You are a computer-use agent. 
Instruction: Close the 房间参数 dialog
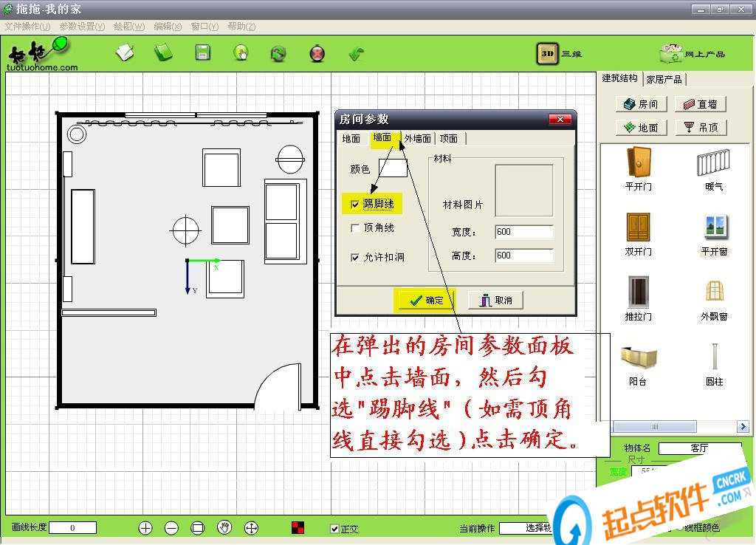coord(560,119)
